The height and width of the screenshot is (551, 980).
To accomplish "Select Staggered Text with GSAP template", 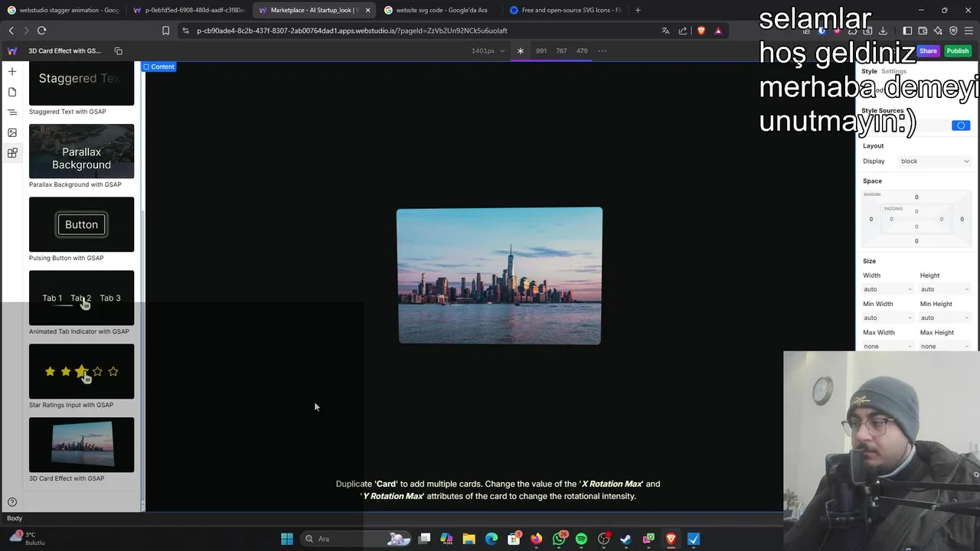I will point(81,88).
